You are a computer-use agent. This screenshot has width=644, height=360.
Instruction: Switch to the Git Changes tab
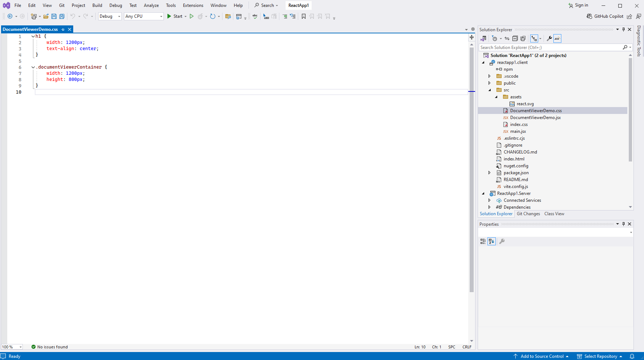coord(528,214)
